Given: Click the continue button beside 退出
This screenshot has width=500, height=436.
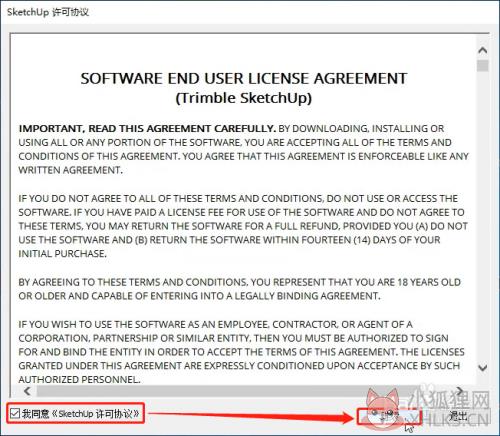Looking at the screenshot, I should (389, 416).
